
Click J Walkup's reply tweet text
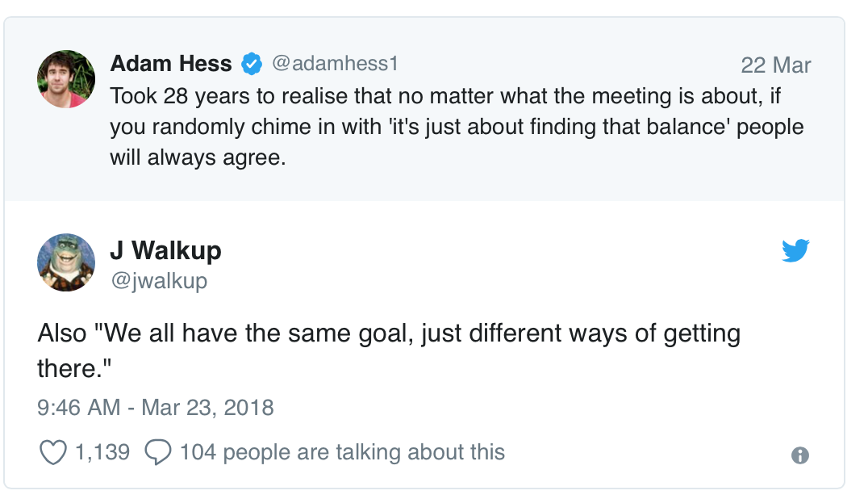coord(387,334)
